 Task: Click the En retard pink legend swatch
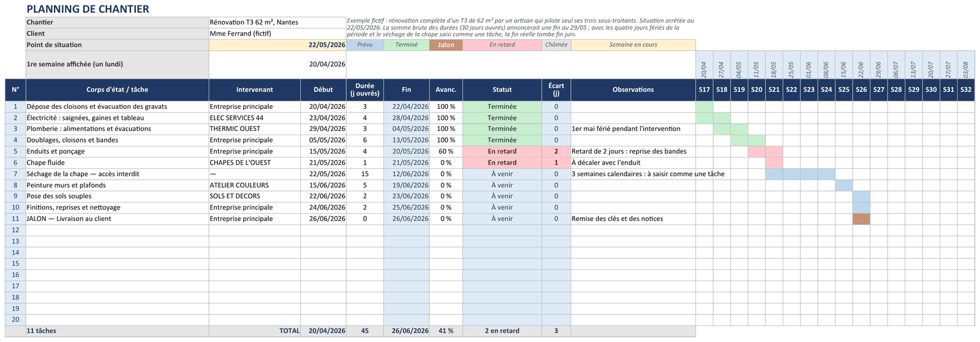[502, 45]
